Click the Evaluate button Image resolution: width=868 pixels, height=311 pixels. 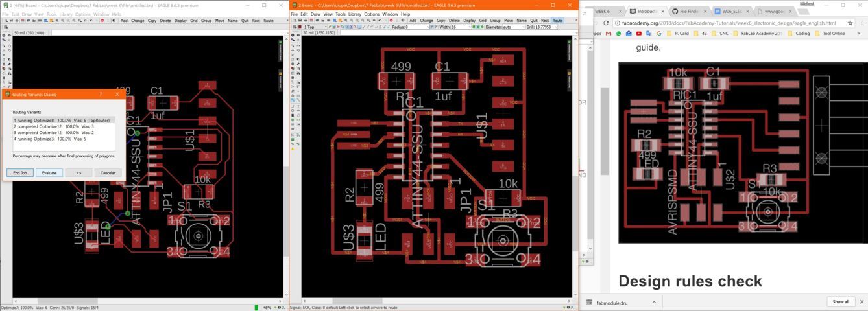(x=49, y=173)
